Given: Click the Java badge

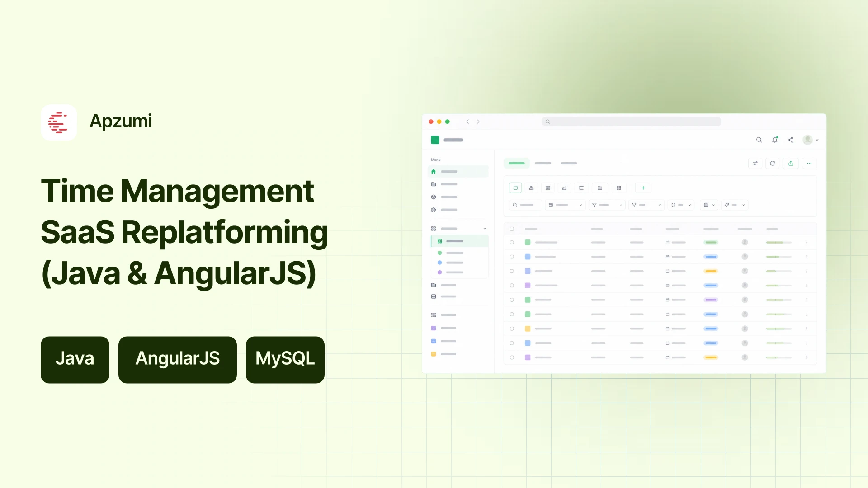Looking at the screenshot, I should point(75,360).
